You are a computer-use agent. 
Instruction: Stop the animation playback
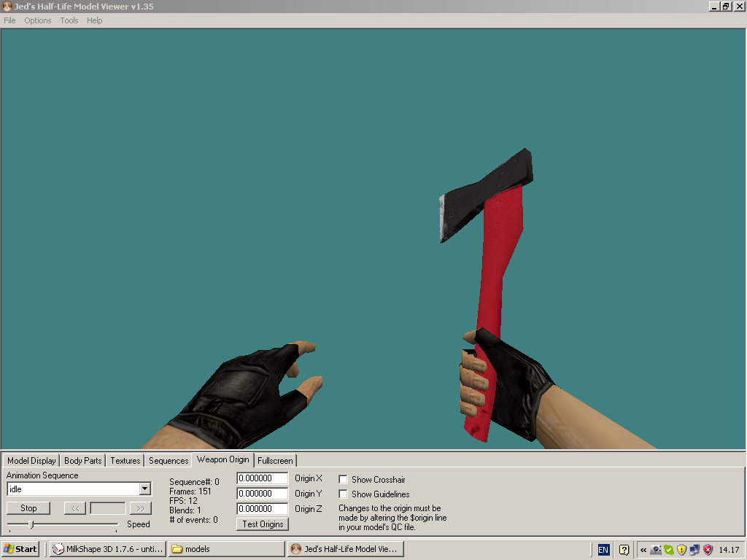[x=28, y=508]
